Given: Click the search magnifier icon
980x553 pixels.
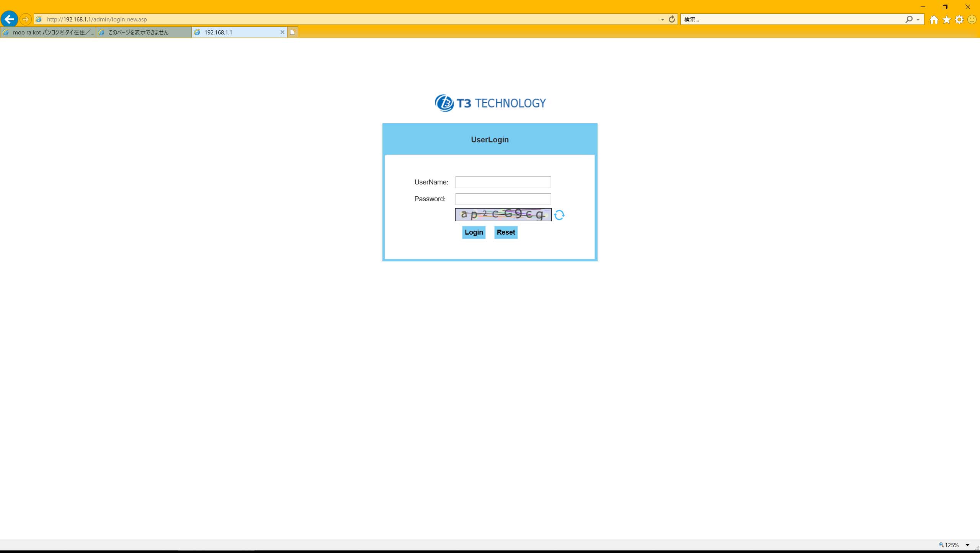Looking at the screenshot, I should [909, 19].
